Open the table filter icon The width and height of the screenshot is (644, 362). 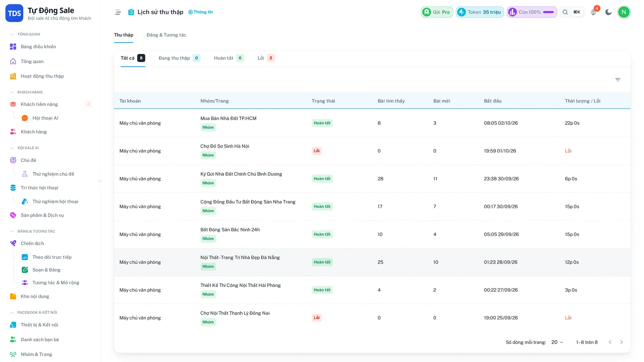click(618, 80)
